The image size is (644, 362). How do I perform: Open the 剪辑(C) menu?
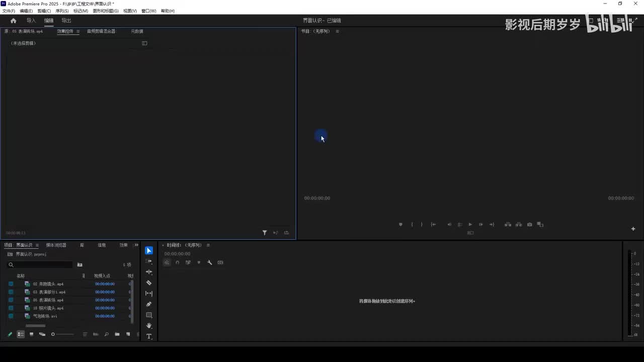[x=44, y=11]
